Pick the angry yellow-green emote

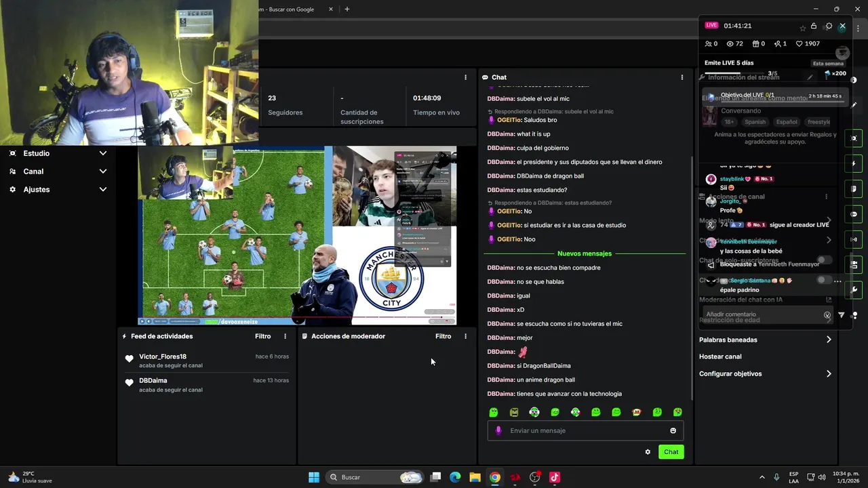(x=514, y=412)
